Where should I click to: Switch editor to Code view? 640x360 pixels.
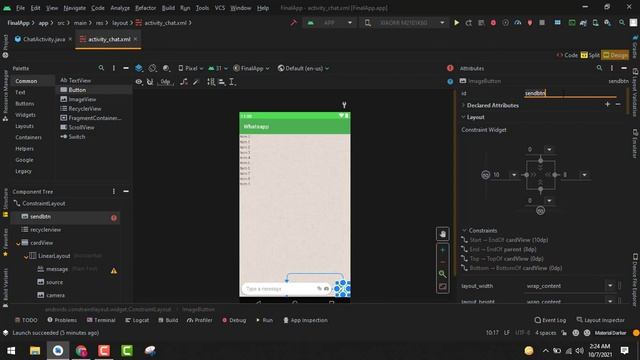click(x=567, y=55)
